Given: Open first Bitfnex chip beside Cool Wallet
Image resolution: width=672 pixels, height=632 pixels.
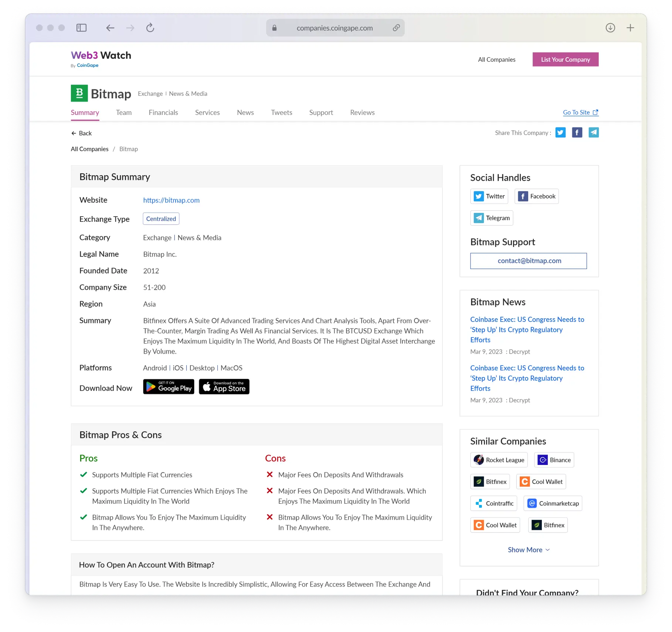Looking at the screenshot, I should 490,482.
